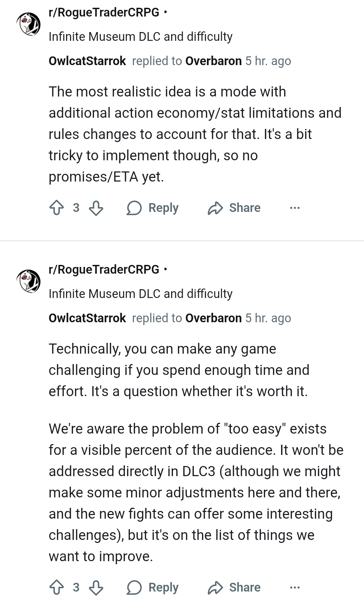
Task: Share the first comment
Action: 234,208
